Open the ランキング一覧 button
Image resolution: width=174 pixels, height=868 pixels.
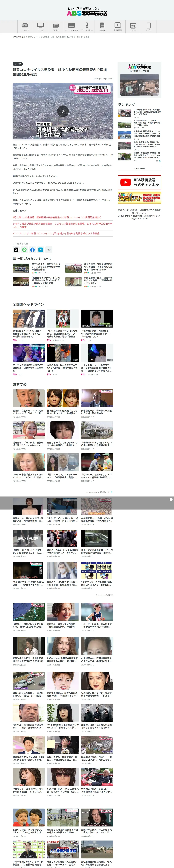coord(139,169)
